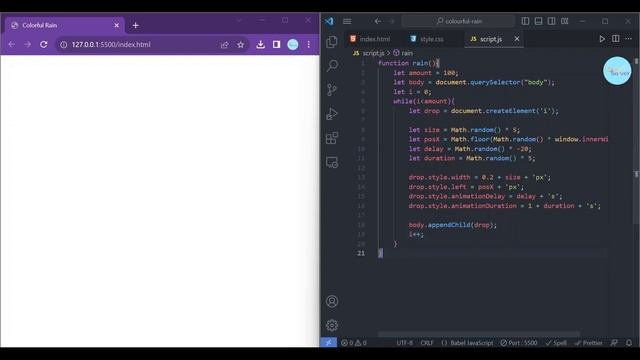The image size is (640, 360).
Task: Toggle the primary side bar layout button
Action: click(x=525, y=21)
